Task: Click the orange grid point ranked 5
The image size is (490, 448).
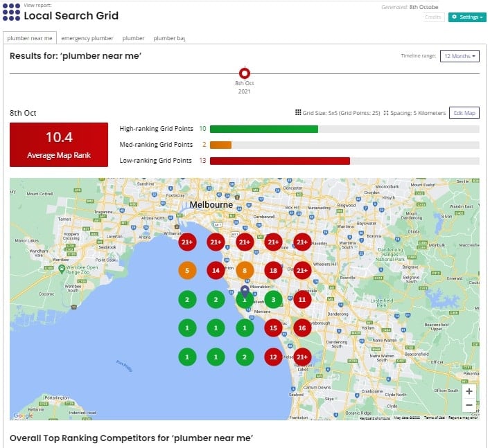Action: click(187, 270)
